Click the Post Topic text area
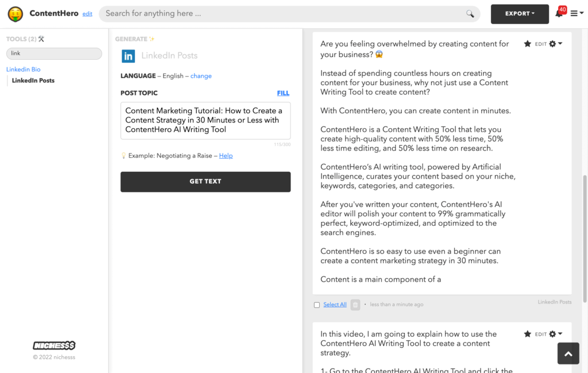The height and width of the screenshot is (373, 588). [206, 121]
